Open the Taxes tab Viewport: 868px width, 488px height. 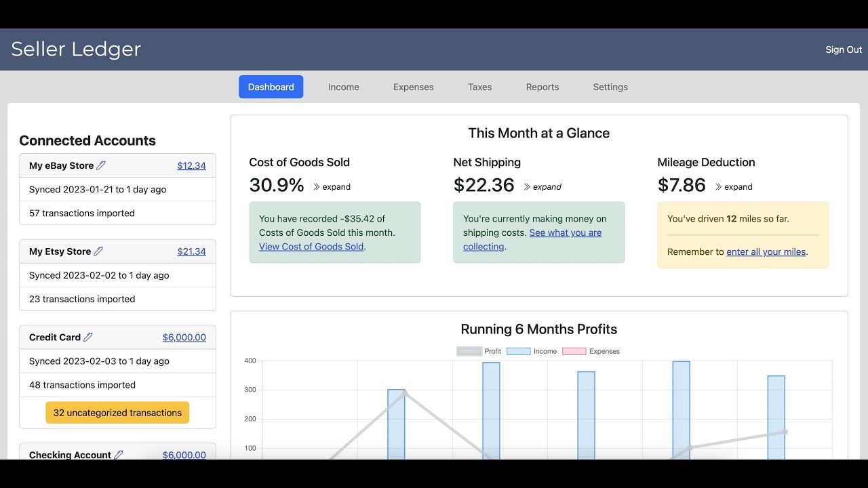[x=480, y=87]
